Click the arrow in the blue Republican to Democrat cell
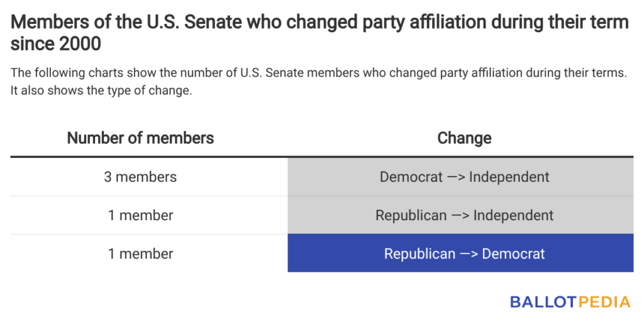 [x=469, y=254]
